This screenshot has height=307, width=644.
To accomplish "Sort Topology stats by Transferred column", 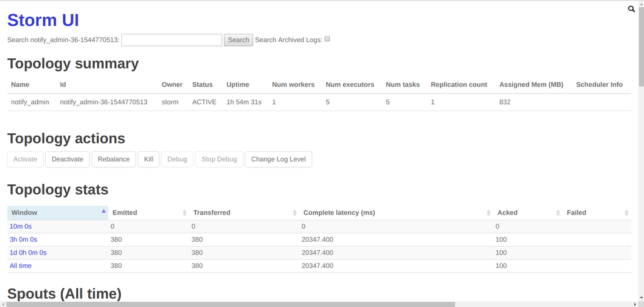I will 245,213.
